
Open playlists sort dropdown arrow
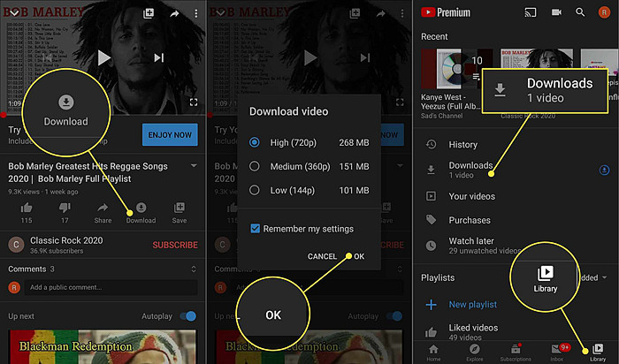point(604,277)
